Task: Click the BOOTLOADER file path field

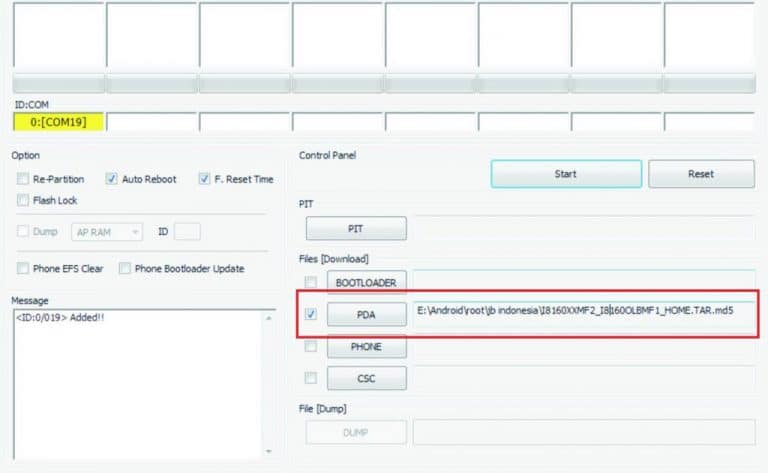Action: click(x=584, y=282)
